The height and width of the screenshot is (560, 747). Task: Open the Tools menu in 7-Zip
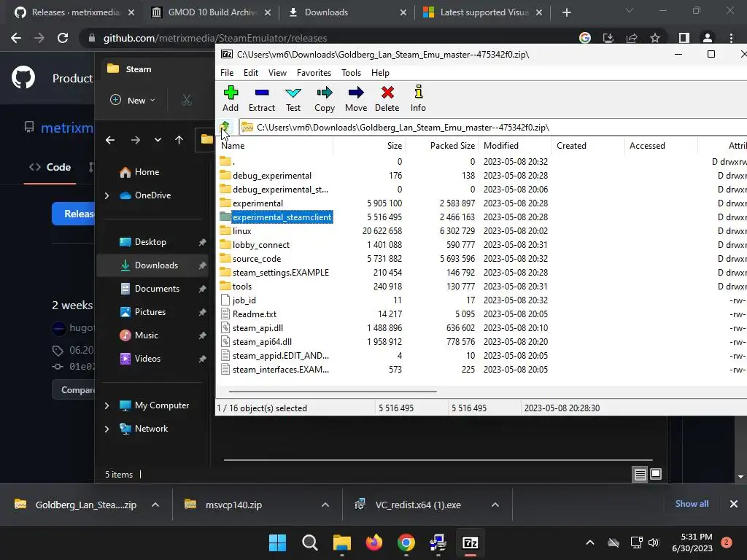tap(351, 73)
